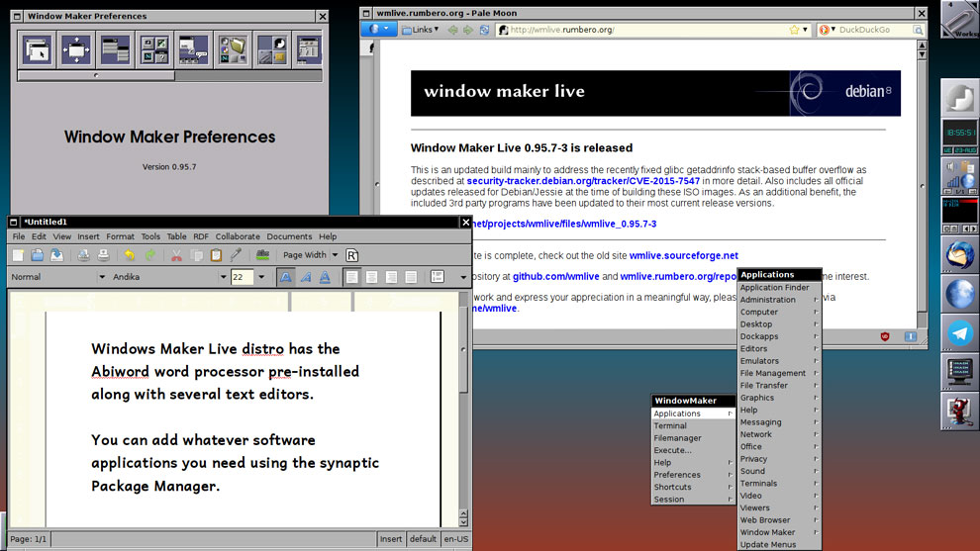
Task: Expand the format toolbar overflow arrow
Action: click(x=463, y=277)
